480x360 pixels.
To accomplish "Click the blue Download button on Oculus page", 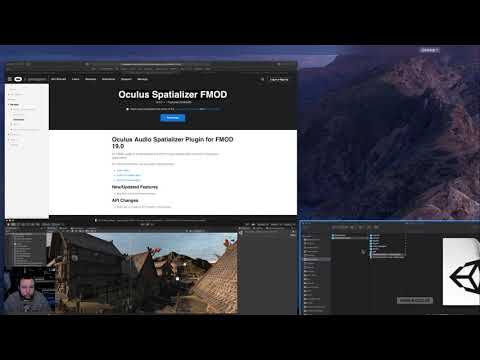I will [172, 118].
